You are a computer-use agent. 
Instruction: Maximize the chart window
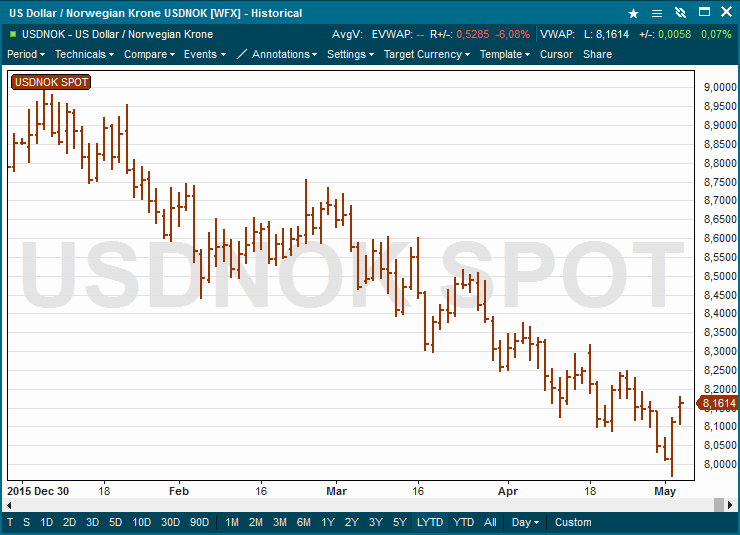[704, 12]
